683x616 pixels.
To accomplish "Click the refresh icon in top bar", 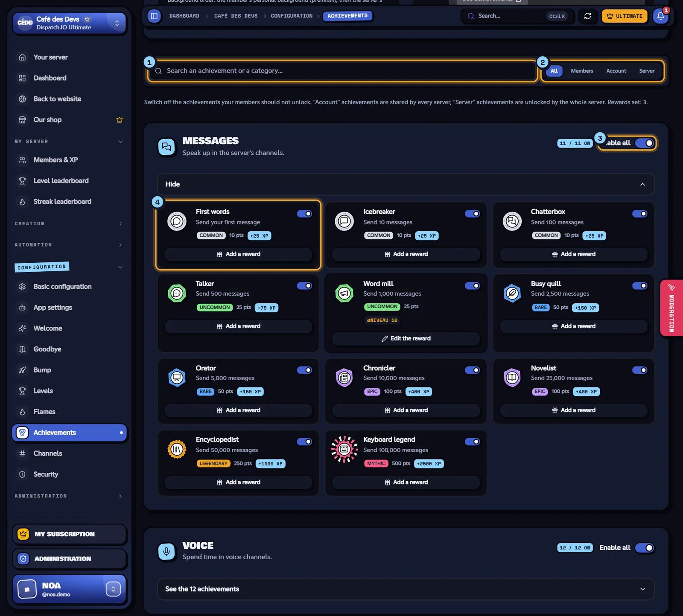I will pyautogui.click(x=588, y=16).
